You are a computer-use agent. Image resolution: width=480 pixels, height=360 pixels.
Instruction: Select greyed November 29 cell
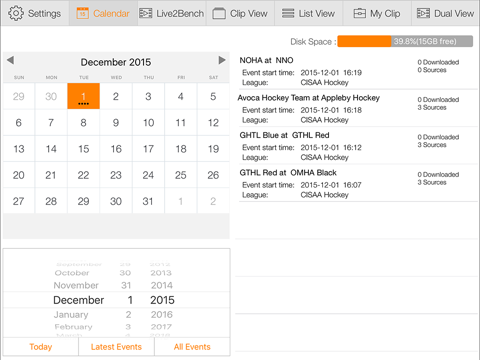pos(19,96)
